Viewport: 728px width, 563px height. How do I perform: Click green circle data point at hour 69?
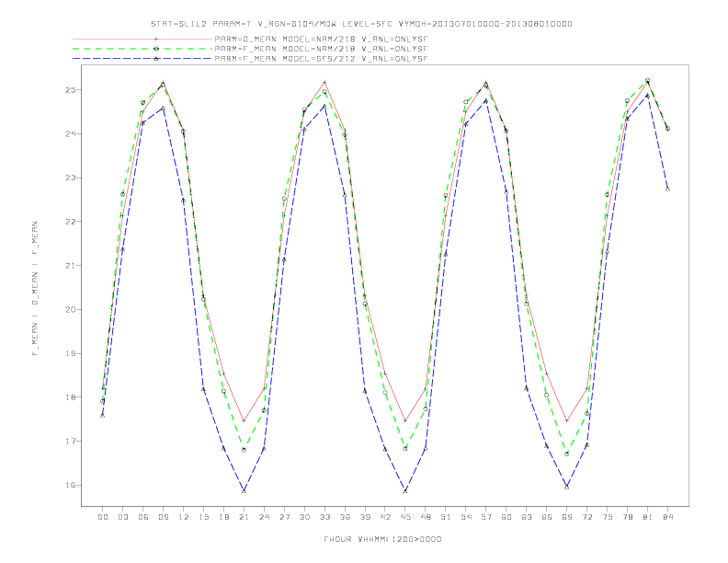[567, 454]
